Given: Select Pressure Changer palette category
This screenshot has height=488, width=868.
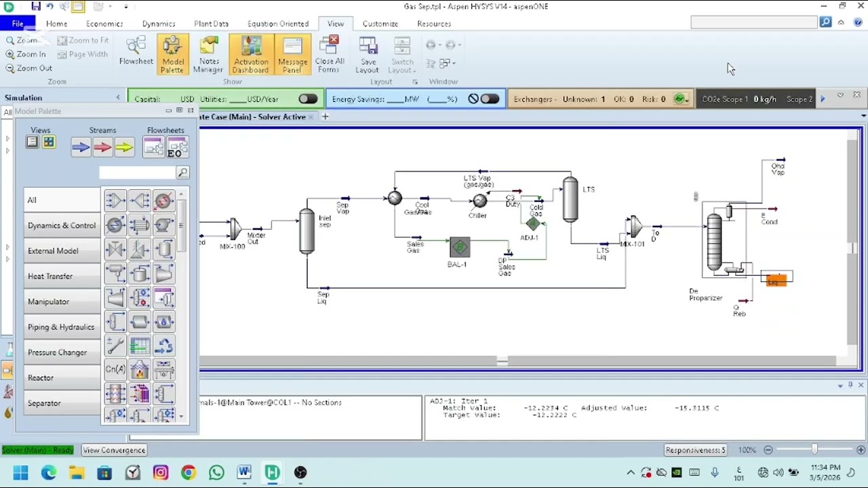Looking at the screenshot, I should click(x=62, y=352).
